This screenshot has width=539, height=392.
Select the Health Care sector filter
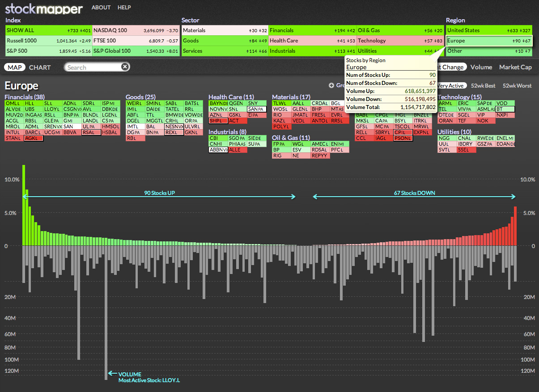312,41
